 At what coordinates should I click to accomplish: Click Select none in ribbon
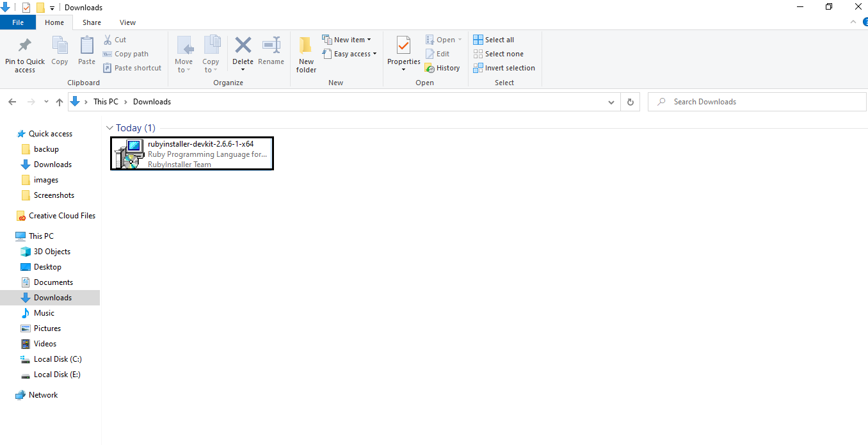tap(498, 54)
